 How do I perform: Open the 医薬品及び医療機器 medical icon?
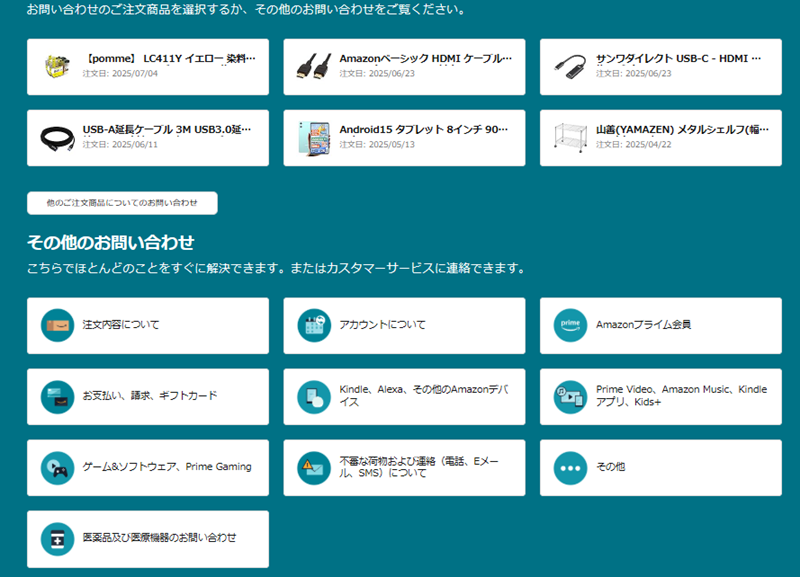[x=58, y=539]
